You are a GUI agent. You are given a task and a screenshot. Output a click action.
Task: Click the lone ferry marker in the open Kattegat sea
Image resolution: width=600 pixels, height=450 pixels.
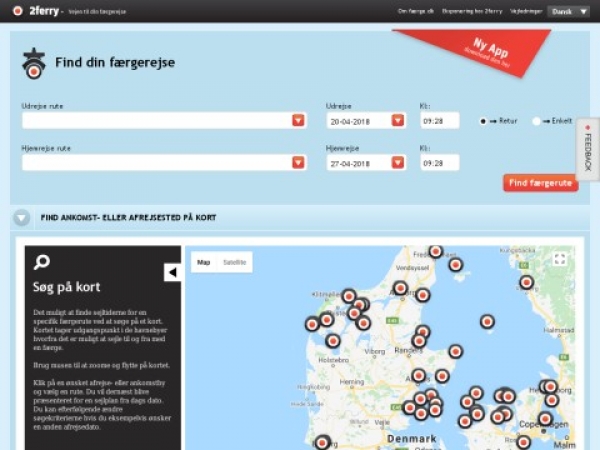[x=487, y=321]
